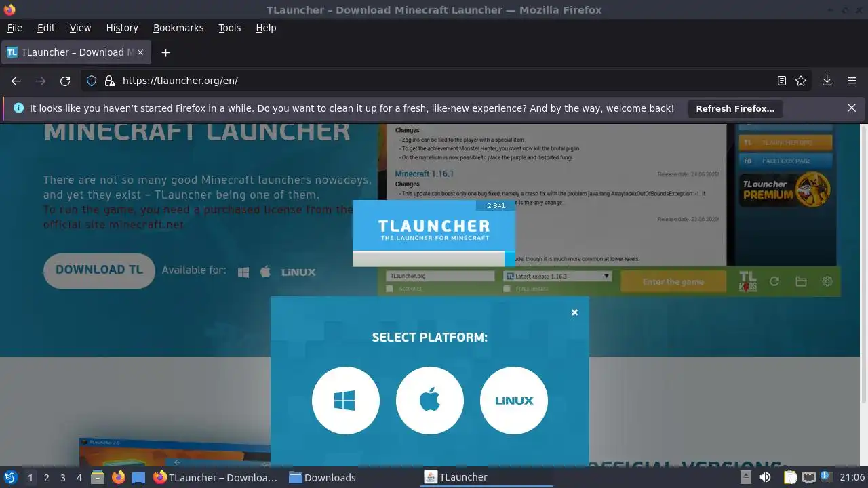The height and width of the screenshot is (488, 868).
Task: Choose Apple platform in the Select Platform popup
Action: click(x=429, y=401)
